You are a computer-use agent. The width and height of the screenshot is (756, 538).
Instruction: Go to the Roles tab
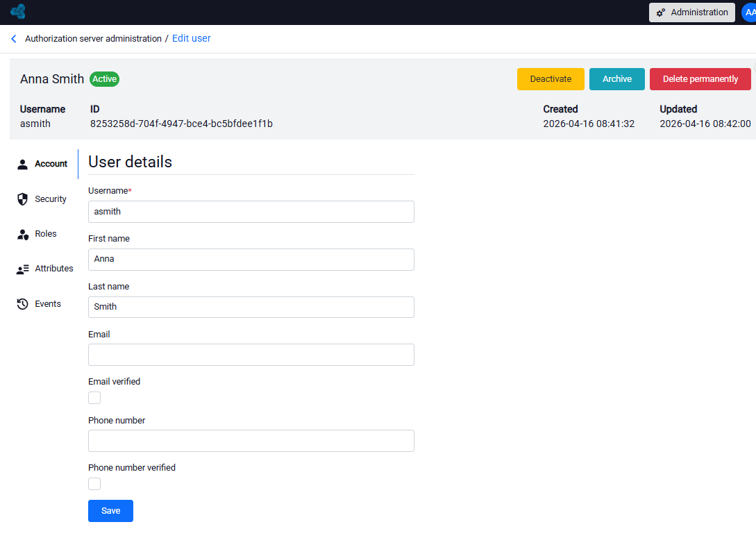point(44,234)
